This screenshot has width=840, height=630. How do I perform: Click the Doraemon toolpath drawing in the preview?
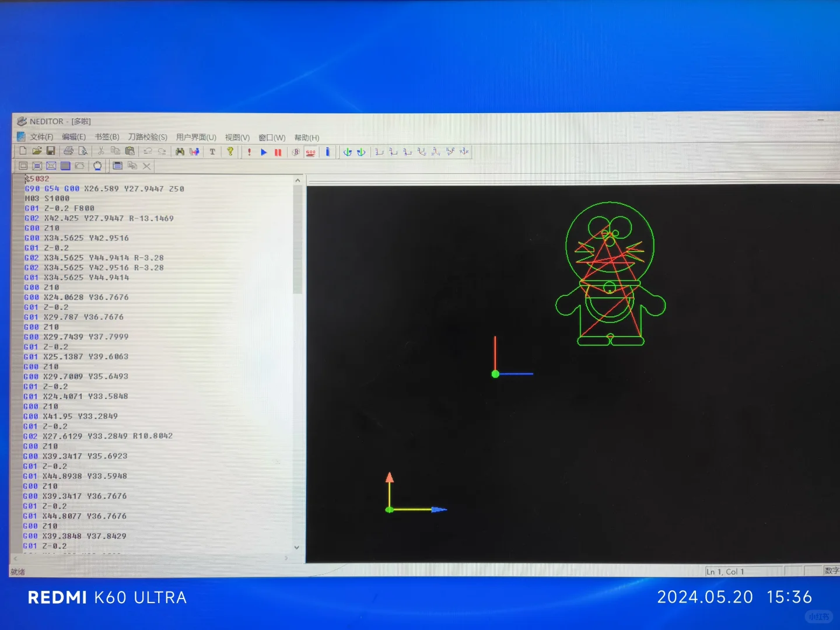pyautogui.click(x=610, y=274)
